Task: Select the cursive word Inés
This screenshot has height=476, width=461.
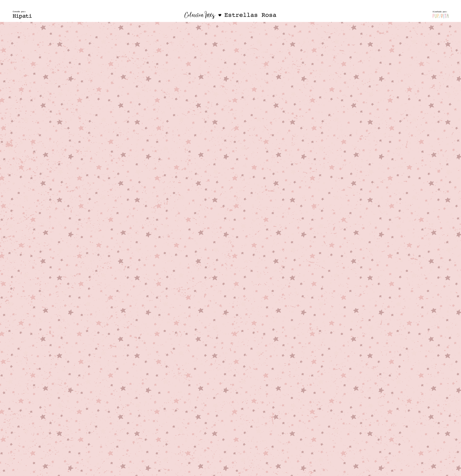Action: pyautogui.click(x=210, y=15)
